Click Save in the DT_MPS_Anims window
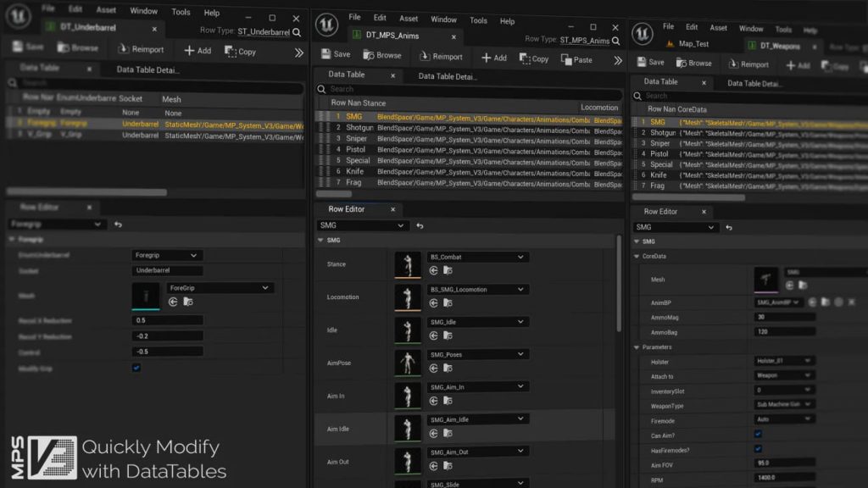The width and height of the screenshot is (868, 488). (x=336, y=54)
